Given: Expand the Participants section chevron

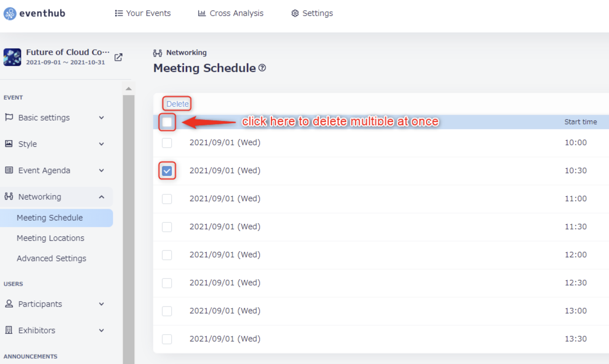Looking at the screenshot, I should (x=101, y=304).
